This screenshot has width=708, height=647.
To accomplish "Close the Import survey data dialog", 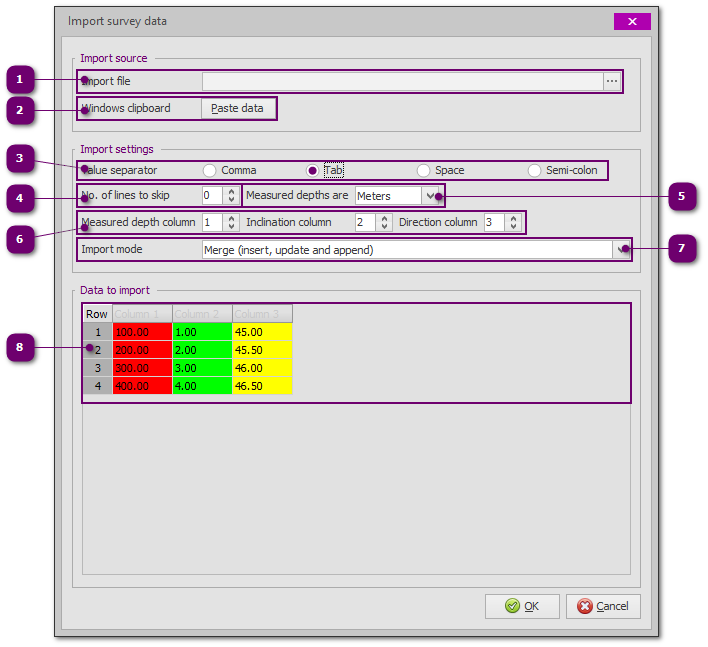I will (x=631, y=21).
